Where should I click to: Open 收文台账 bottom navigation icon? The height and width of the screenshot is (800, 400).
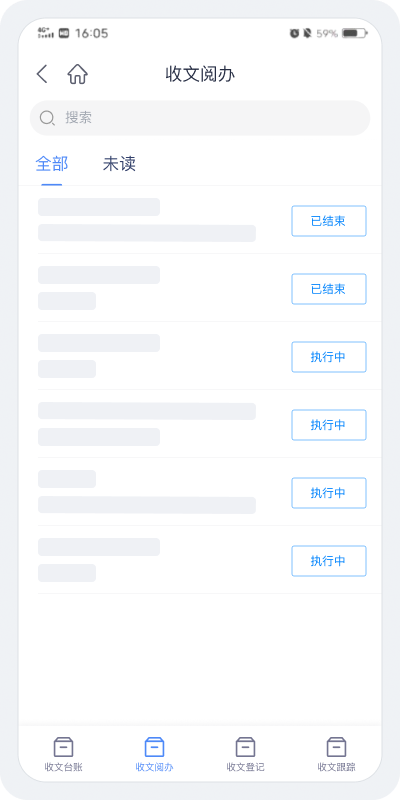coord(64,747)
